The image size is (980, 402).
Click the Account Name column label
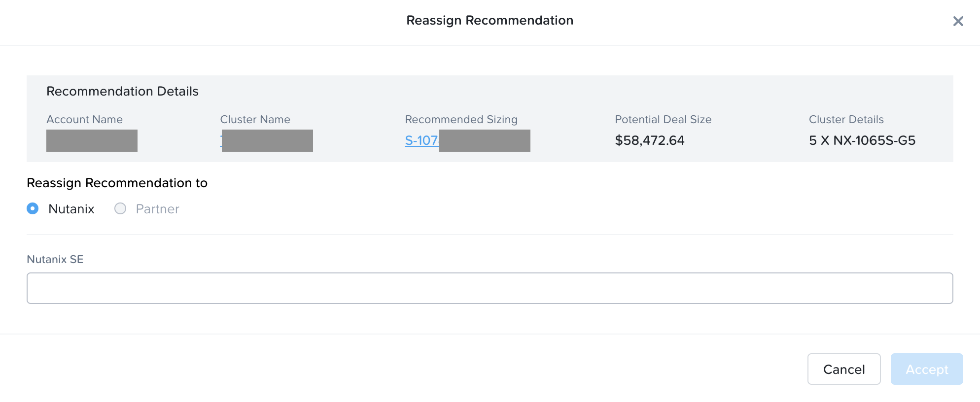pyautogui.click(x=84, y=119)
